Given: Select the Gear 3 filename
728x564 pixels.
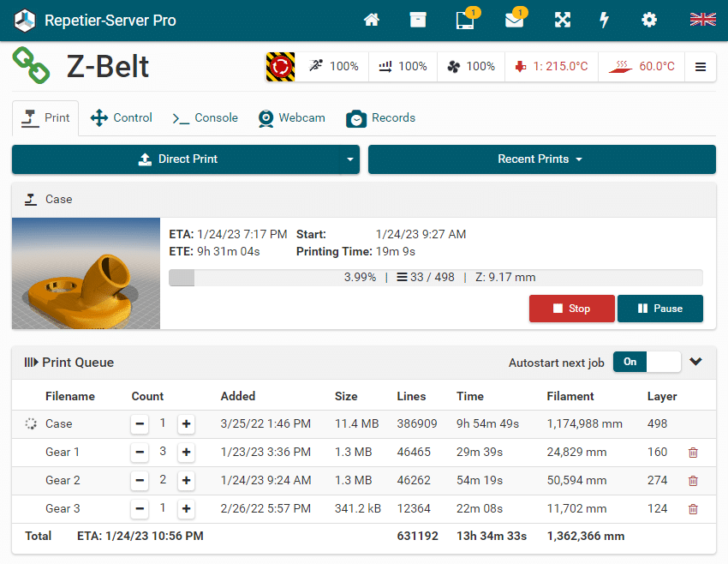Looking at the screenshot, I should [x=63, y=509].
